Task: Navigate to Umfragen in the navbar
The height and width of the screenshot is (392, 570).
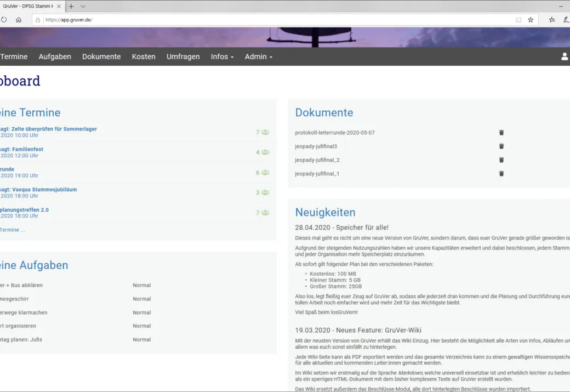Action: (183, 56)
